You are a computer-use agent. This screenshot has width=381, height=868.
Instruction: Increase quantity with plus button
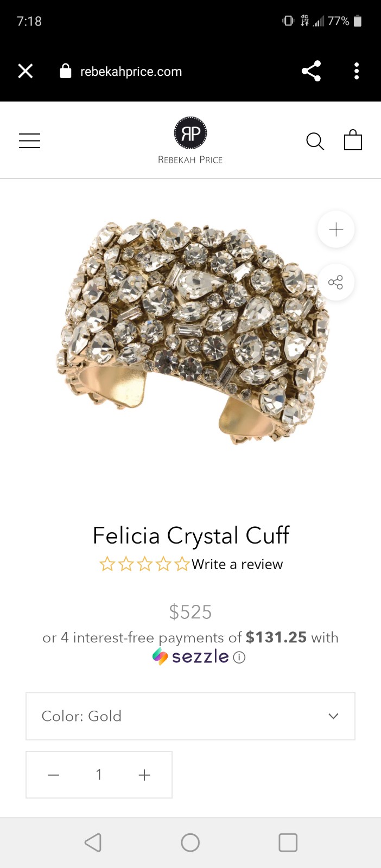pos(144,775)
